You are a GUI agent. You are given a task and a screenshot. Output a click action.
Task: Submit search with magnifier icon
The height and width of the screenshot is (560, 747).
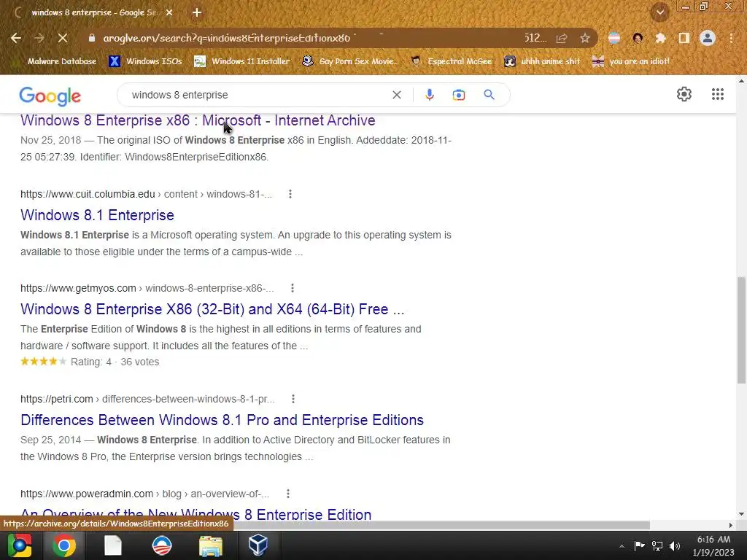point(489,95)
